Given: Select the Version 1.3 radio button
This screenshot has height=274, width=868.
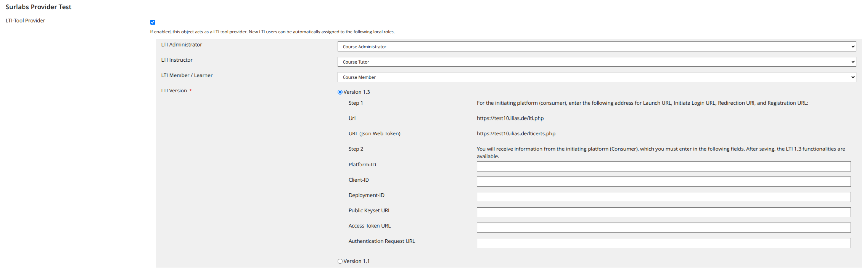Looking at the screenshot, I should pos(340,92).
